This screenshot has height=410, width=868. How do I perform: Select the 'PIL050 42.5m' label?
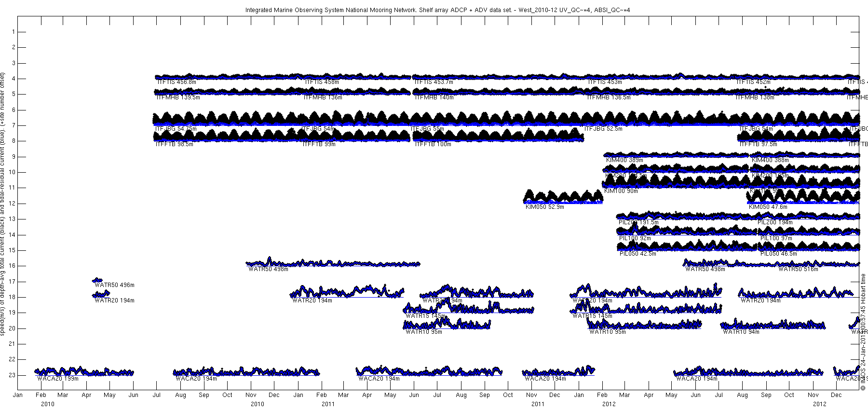(x=637, y=253)
